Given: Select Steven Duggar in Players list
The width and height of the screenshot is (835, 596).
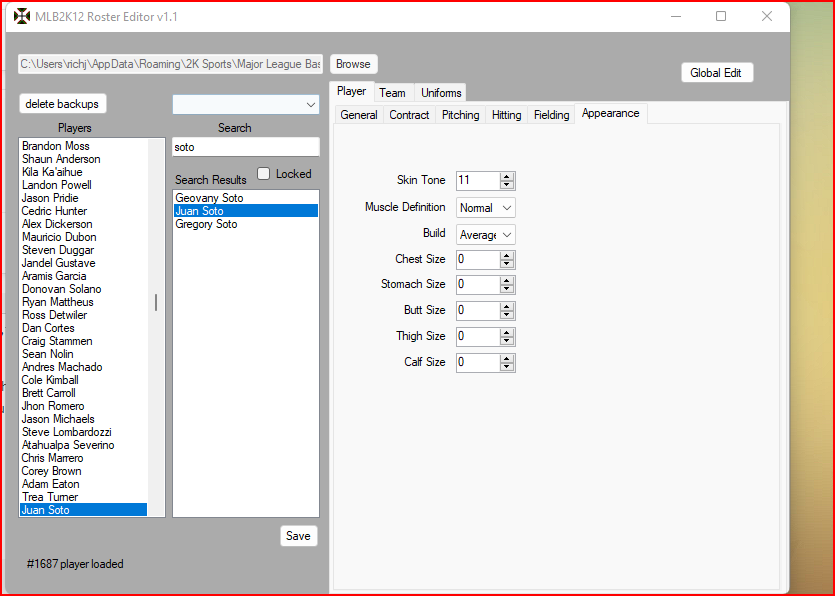Looking at the screenshot, I should click(84, 250).
